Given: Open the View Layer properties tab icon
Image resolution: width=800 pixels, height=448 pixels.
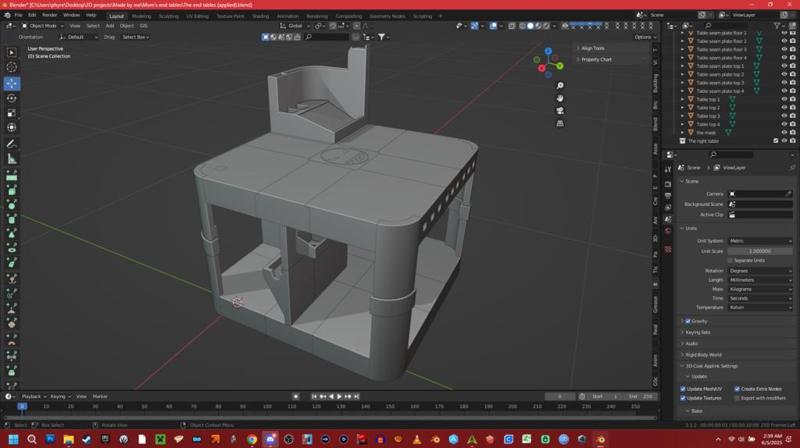Looking at the screenshot, I should (x=668, y=207).
